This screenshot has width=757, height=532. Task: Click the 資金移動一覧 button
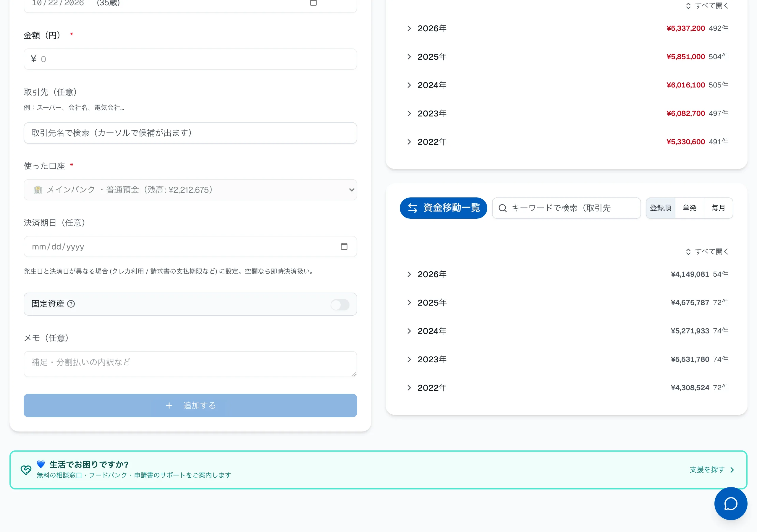(443, 208)
